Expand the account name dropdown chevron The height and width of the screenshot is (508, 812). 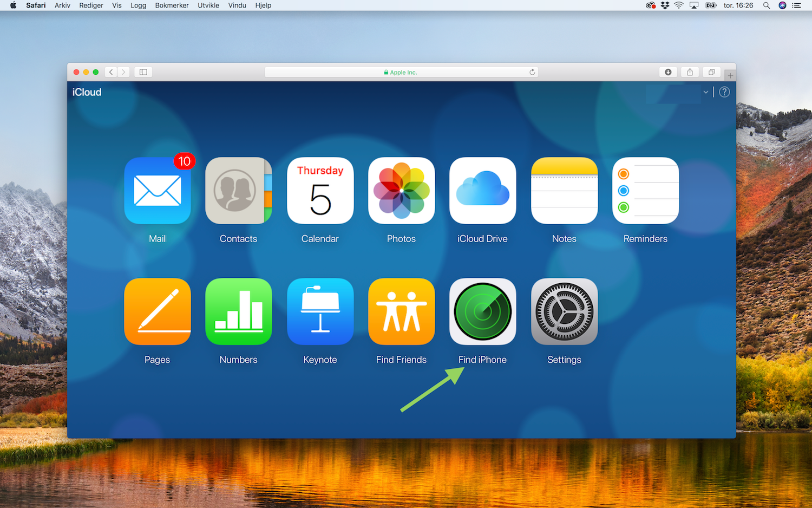pos(706,92)
